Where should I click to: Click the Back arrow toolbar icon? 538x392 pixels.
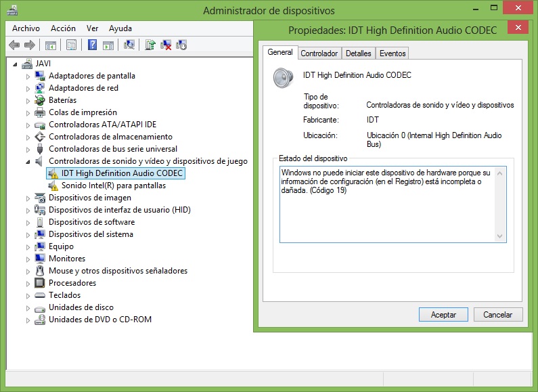[x=14, y=45]
